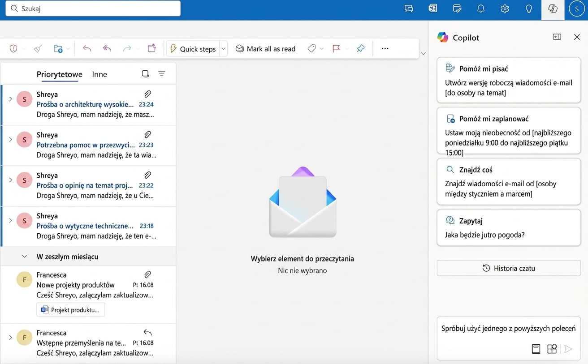Open My Day to-do icon in top bar
The image size is (588, 364).
pos(457,9)
